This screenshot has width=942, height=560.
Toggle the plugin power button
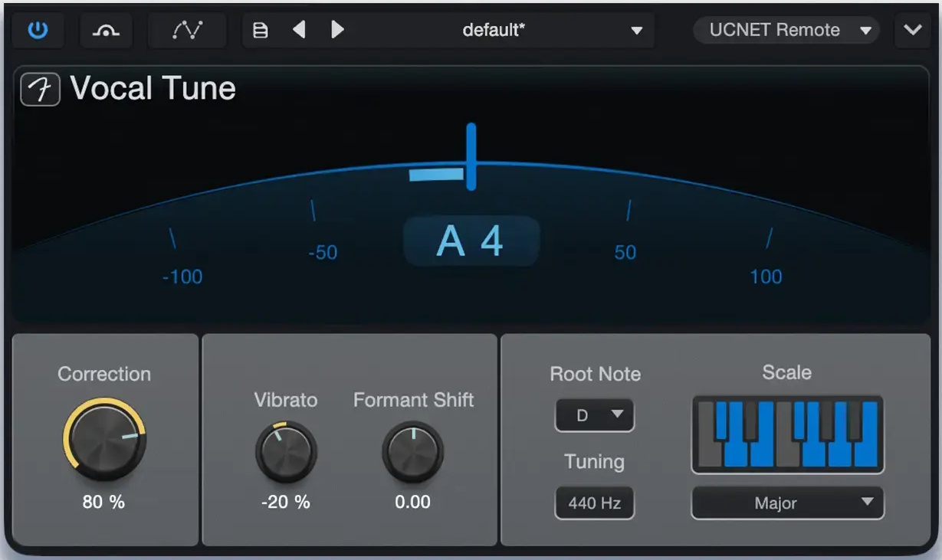tap(38, 31)
